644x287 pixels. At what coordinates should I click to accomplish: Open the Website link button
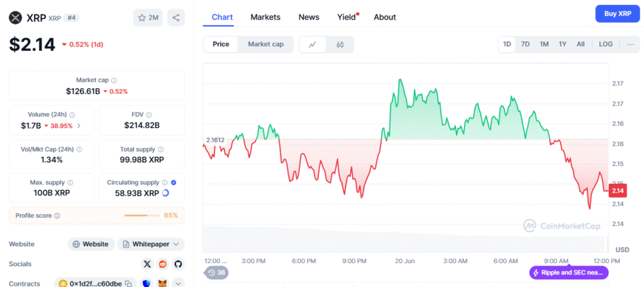pos(91,244)
